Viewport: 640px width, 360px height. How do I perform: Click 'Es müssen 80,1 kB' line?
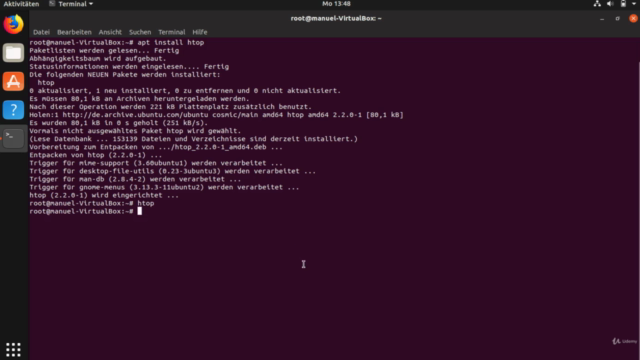pyautogui.click(x=139, y=99)
